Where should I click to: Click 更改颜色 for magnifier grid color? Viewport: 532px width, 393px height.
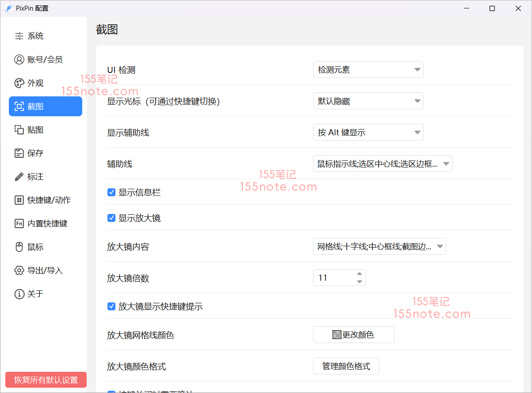[x=353, y=335]
